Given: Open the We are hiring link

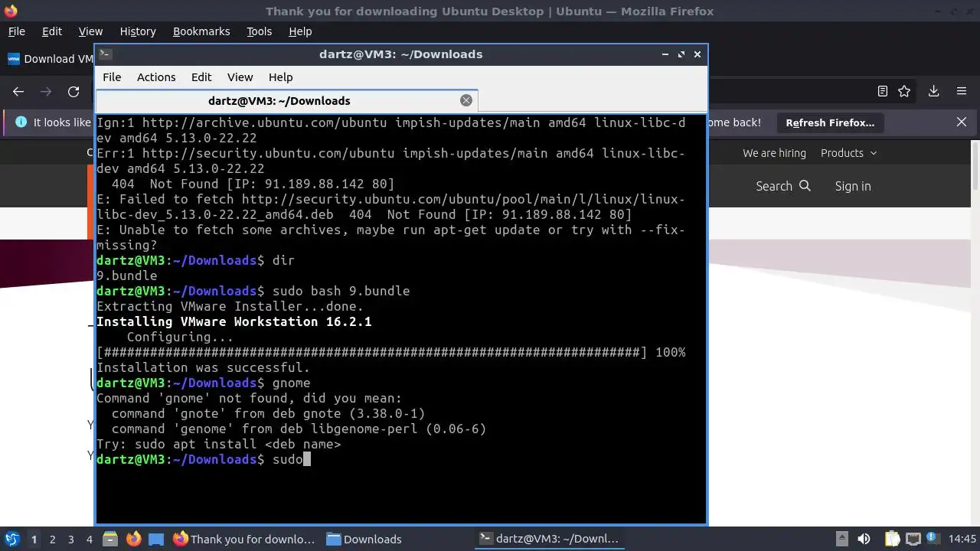Looking at the screenshot, I should [774, 153].
